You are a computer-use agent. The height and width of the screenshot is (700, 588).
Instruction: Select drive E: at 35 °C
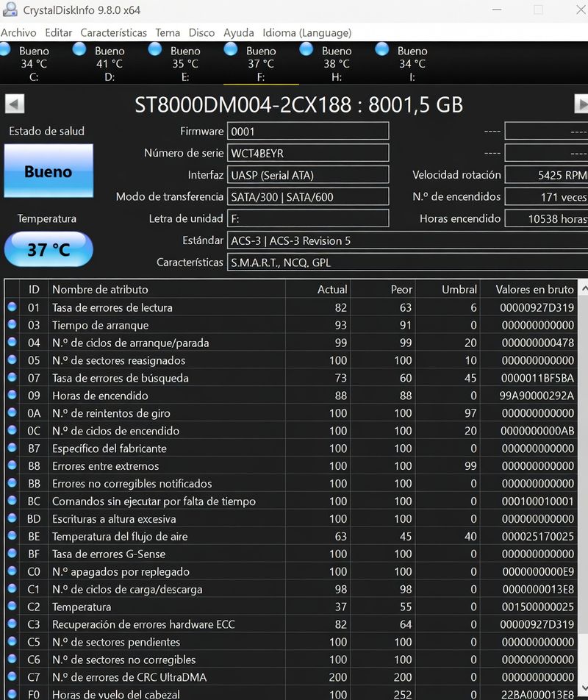[185, 63]
